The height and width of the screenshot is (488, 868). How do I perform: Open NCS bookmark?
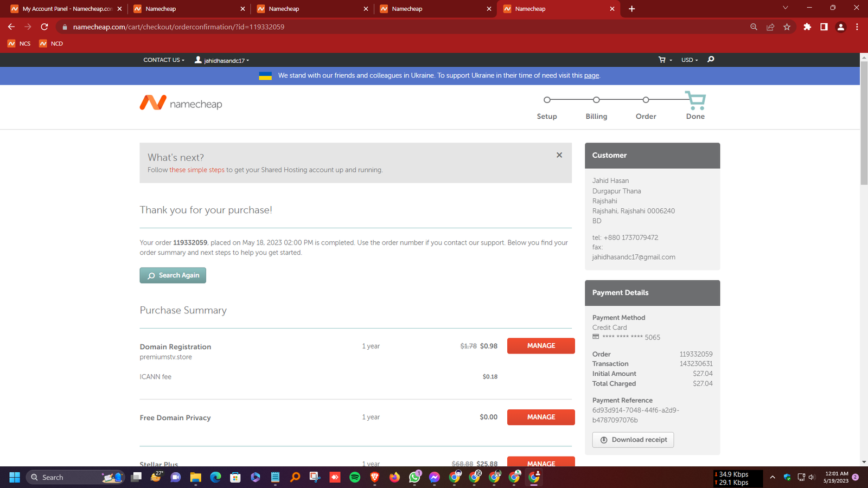pyautogui.click(x=19, y=43)
